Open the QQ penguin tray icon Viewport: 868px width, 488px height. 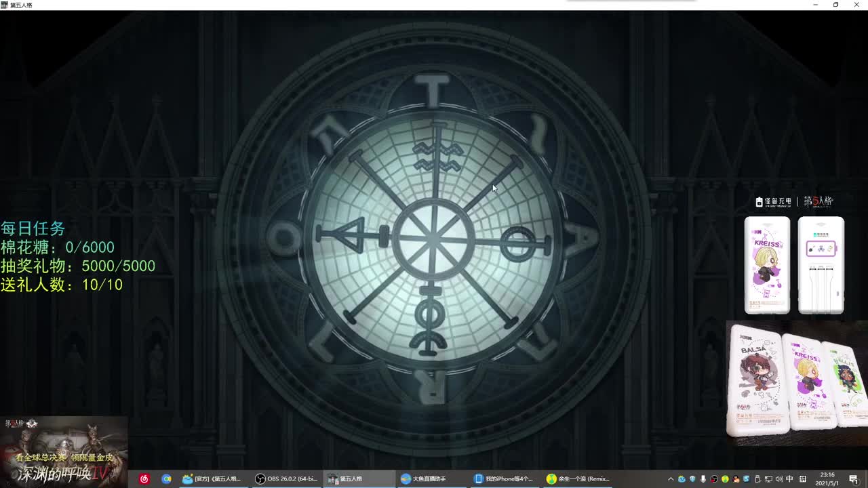[736, 479]
